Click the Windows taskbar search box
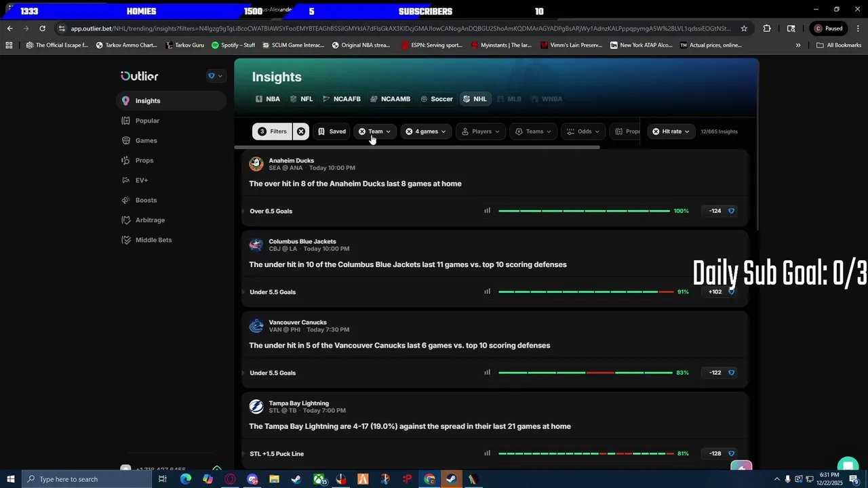The height and width of the screenshot is (488, 868). click(87, 479)
